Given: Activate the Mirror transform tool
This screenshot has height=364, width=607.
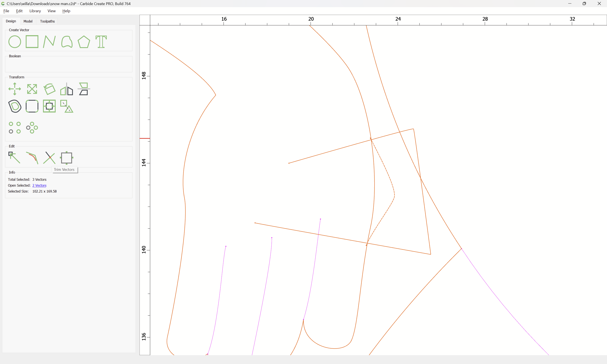Looking at the screenshot, I should point(66,89).
